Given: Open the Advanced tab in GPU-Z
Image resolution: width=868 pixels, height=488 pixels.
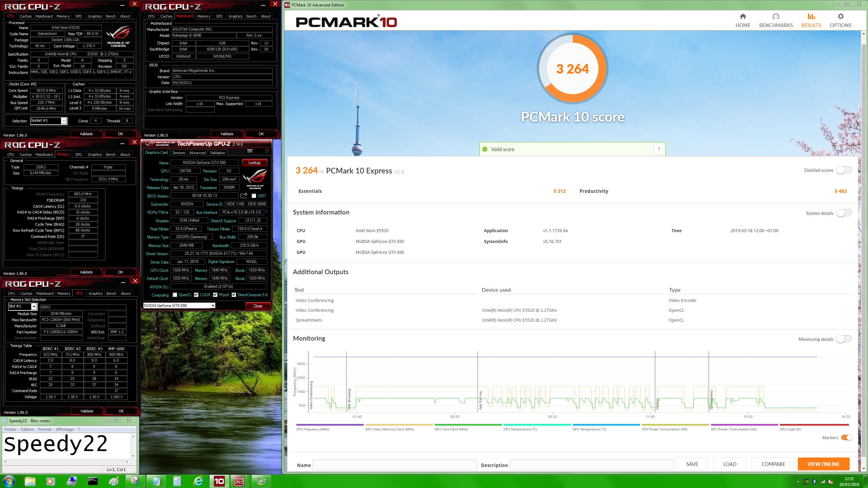Looking at the screenshot, I should click(x=197, y=153).
